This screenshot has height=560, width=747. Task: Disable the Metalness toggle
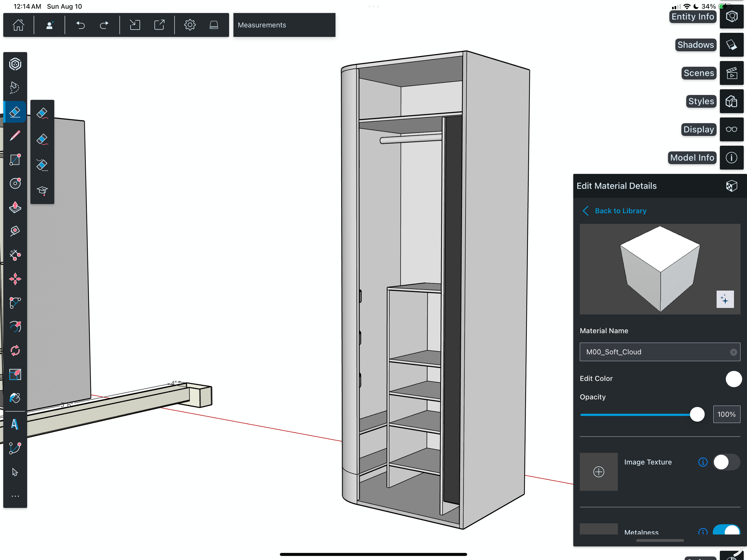[726, 530]
